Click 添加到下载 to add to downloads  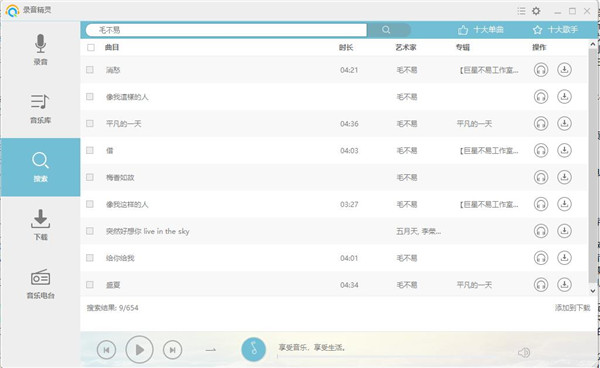(x=572, y=308)
